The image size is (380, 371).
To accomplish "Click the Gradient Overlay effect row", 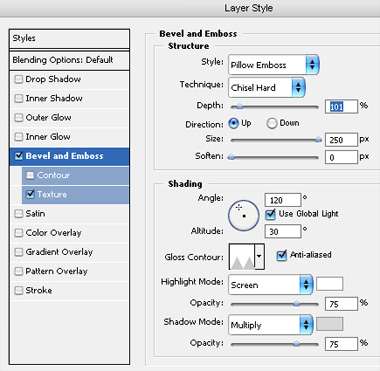I will pos(69,252).
